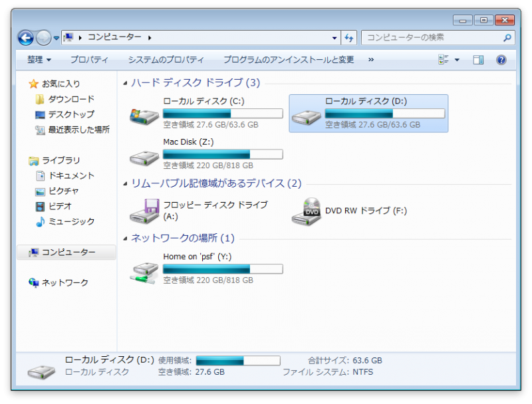Click the Mac Disk (Z:) drive icon
532x404 pixels.
144,157
